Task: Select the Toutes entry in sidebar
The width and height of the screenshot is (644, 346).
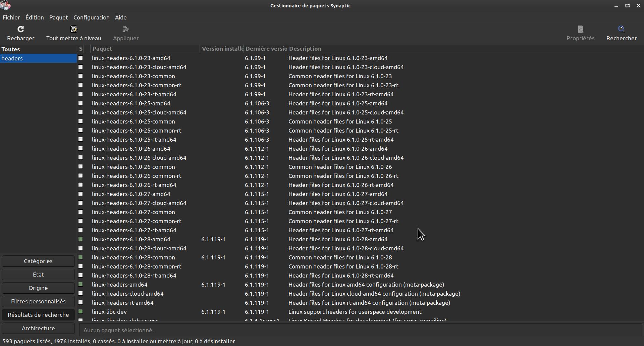Action: (x=38, y=49)
